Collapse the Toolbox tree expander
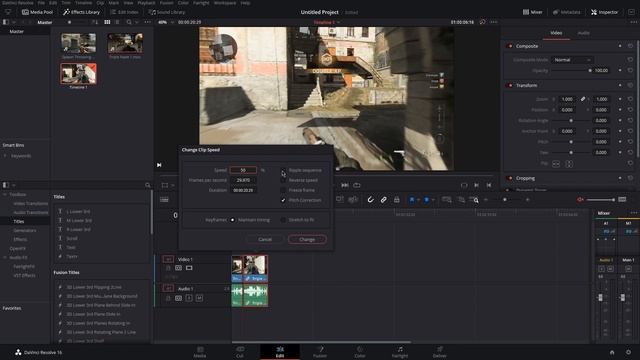The width and height of the screenshot is (640, 360). click(5, 195)
